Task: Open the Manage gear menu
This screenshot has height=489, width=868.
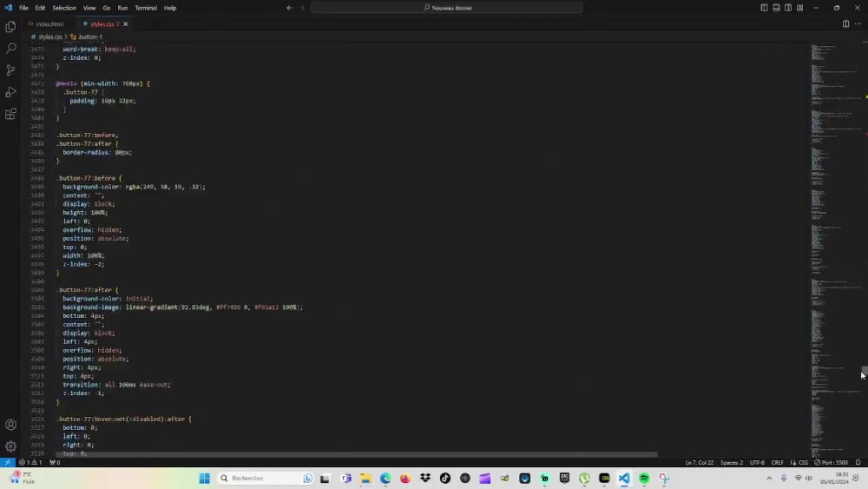Action: point(10,446)
